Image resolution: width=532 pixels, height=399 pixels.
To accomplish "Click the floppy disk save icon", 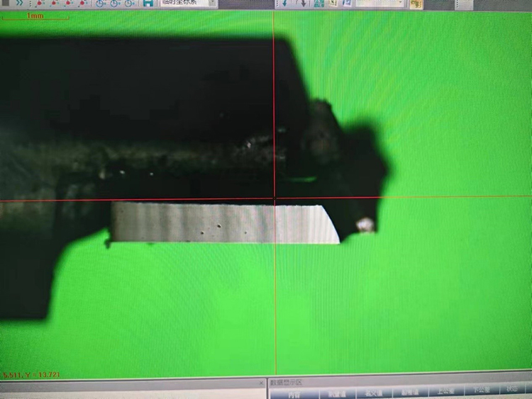I will (148, 3).
